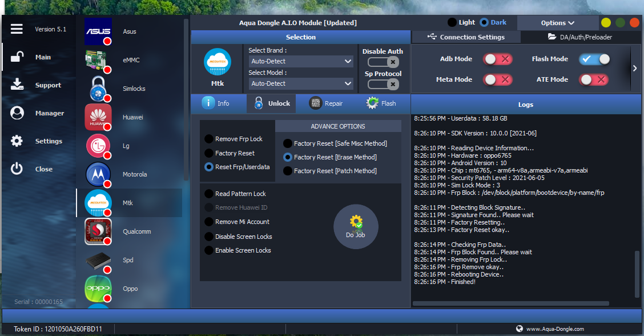Click the Manager user profile icon
The width and height of the screenshot is (644, 336).
[17, 113]
